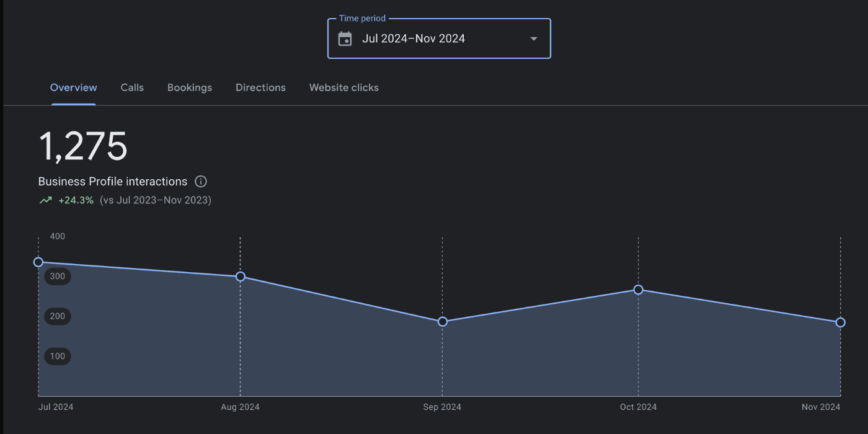The image size is (868, 434).
Task: Select the Nov 2024 endpoint on the chart
Action: [840, 322]
